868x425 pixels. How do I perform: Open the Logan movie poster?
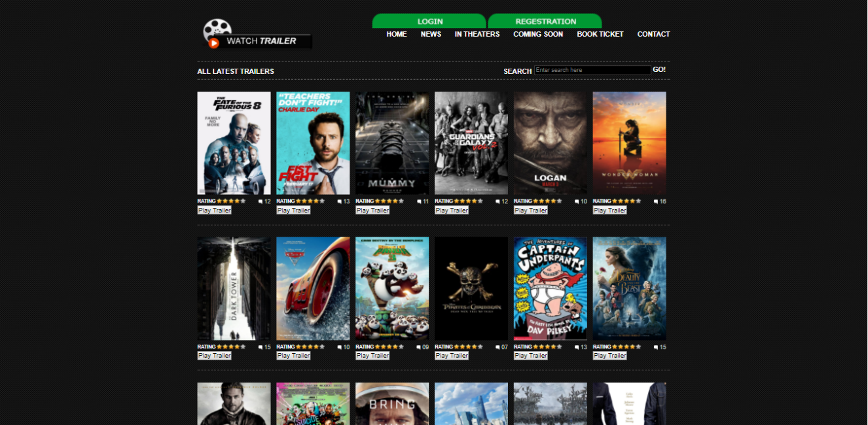[x=551, y=143]
